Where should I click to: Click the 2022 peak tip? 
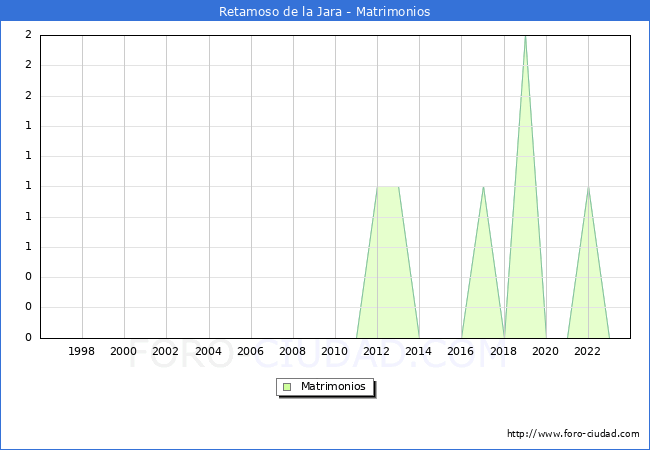[588, 188]
